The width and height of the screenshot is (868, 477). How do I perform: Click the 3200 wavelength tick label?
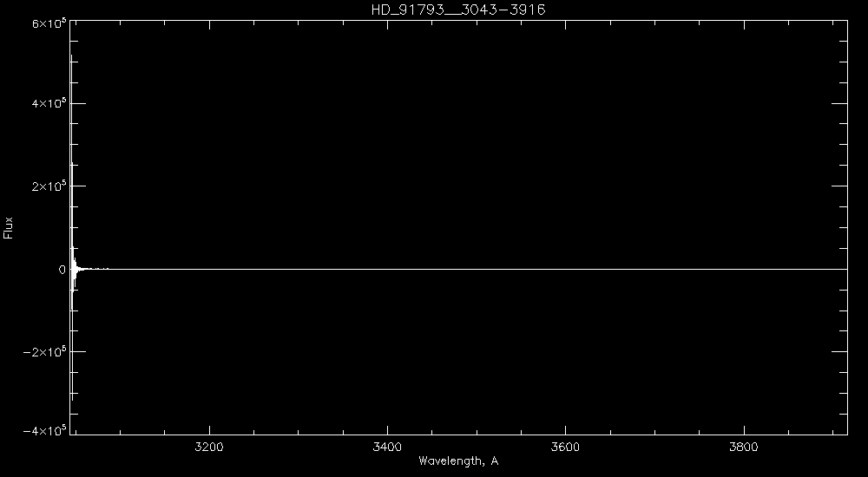(x=209, y=447)
